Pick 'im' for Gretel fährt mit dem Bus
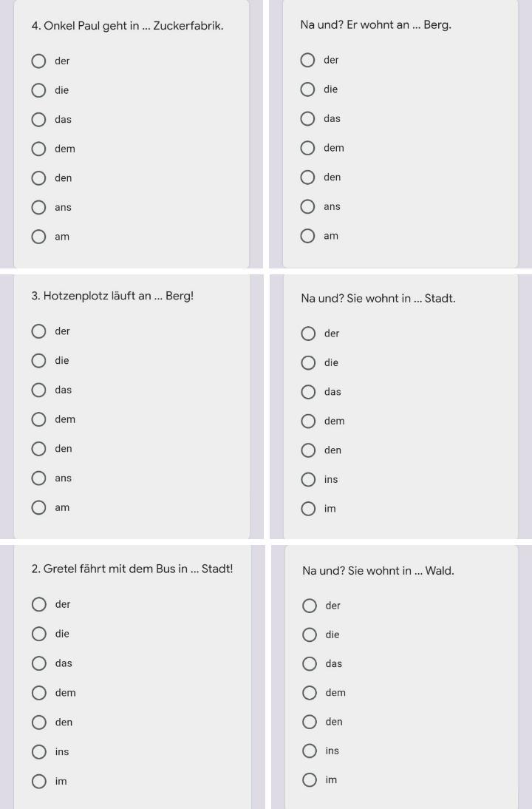The height and width of the screenshot is (809, 532). (x=38, y=781)
